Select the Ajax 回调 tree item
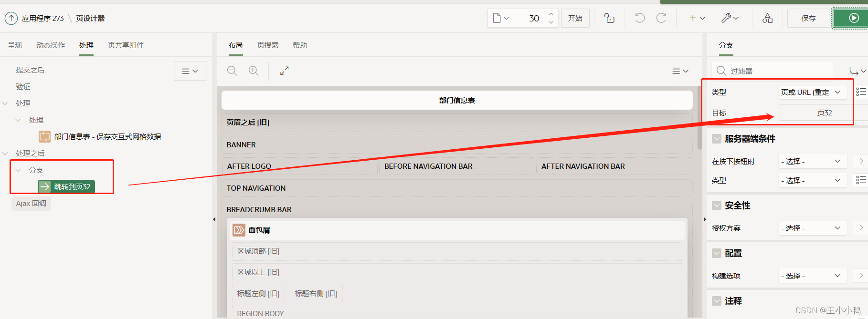 coord(31,204)
